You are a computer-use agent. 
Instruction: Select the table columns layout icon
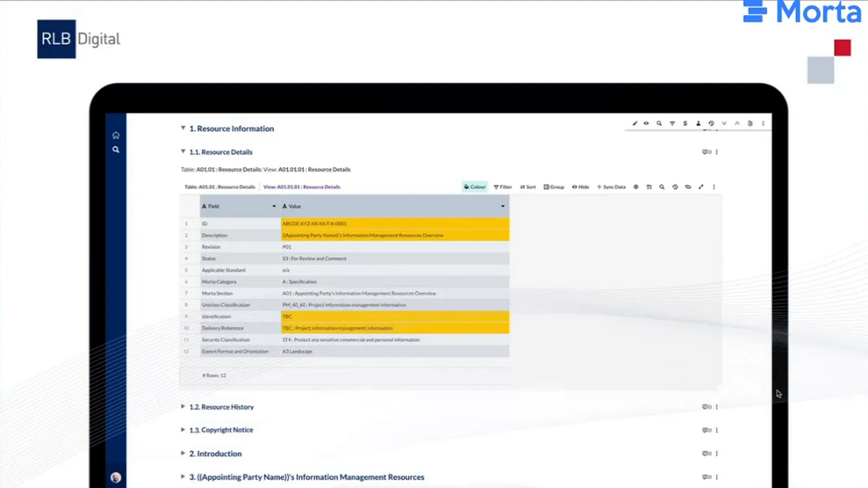[x=649, y=187]
